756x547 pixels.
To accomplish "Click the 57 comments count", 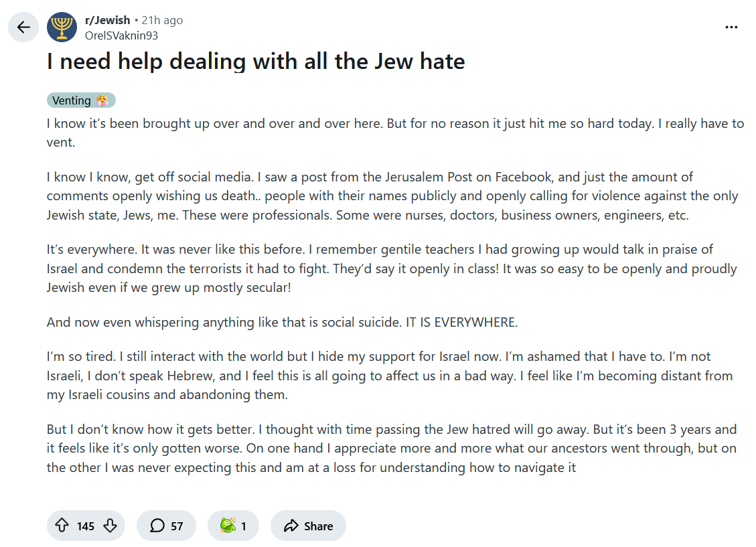I will coord(177,526).
